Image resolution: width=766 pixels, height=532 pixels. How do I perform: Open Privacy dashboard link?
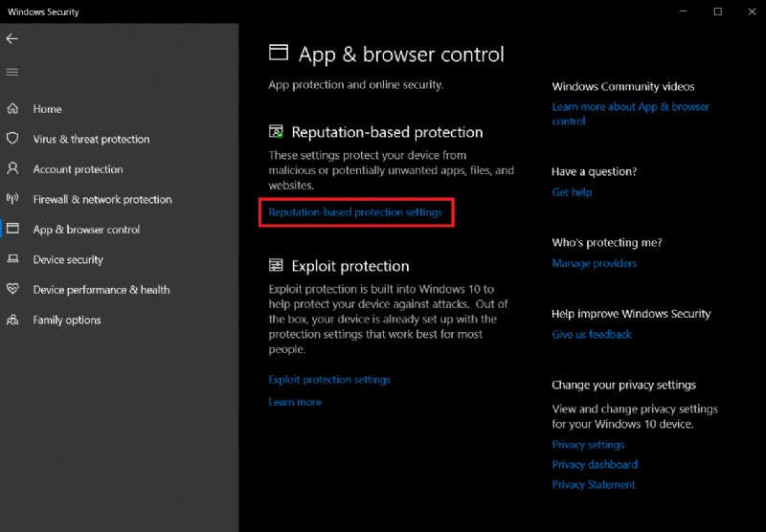pos(595,465)
